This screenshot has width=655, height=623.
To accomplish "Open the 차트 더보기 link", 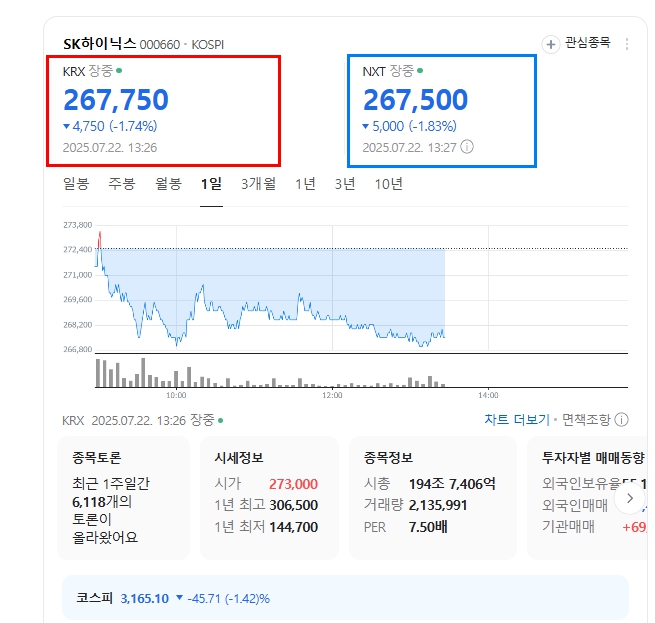I will tap(517, 420).
